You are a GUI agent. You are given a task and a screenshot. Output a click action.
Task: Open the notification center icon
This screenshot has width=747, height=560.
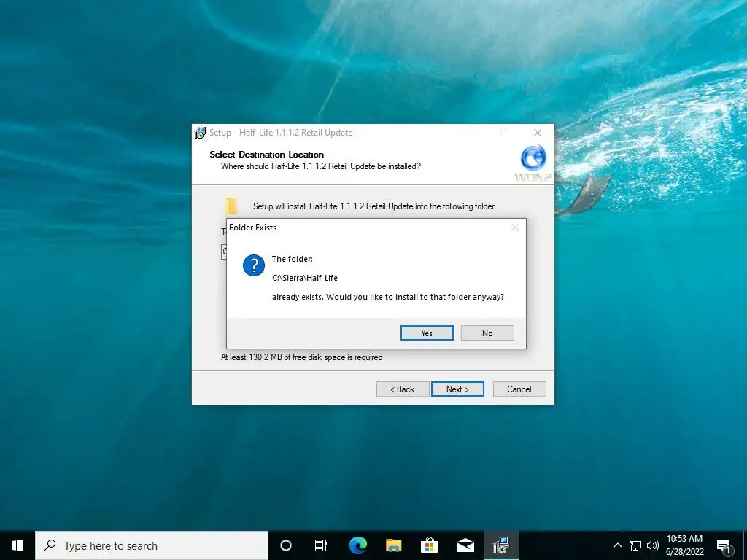(724, 545)
